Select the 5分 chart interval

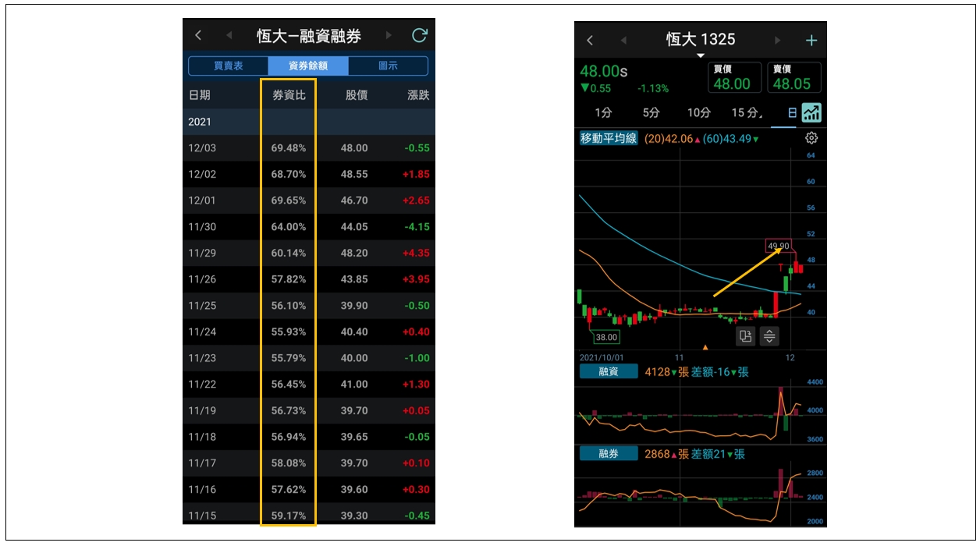[651, 113]
